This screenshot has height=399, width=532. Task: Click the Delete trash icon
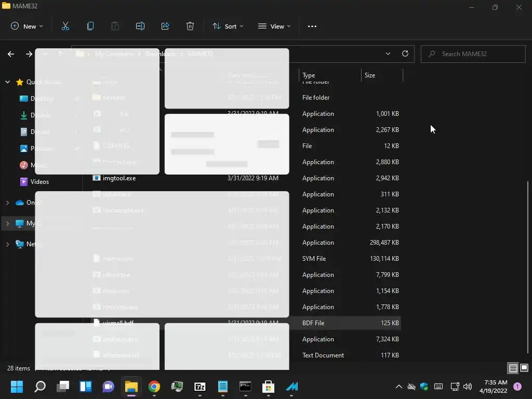(x=190, y=26)
